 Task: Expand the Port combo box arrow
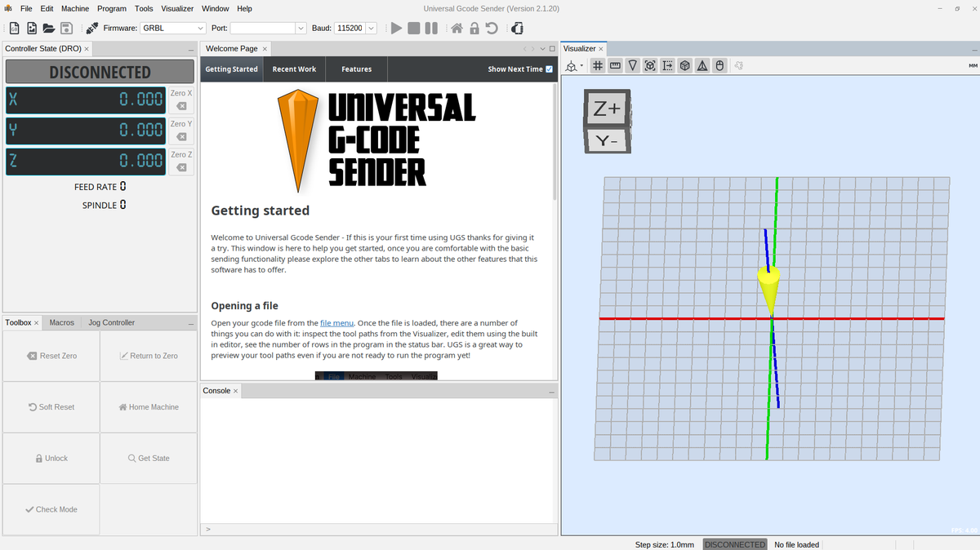[x=300, y=28]
